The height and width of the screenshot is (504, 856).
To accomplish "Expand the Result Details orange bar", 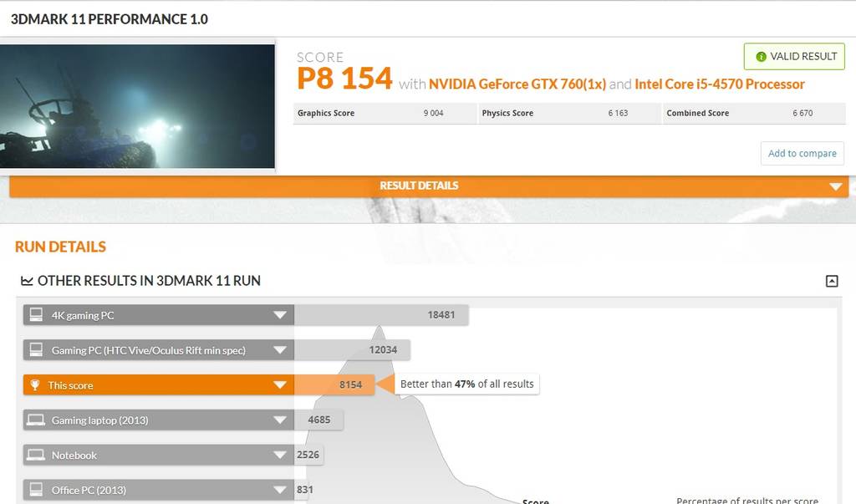I will click(x=429, y=186).
